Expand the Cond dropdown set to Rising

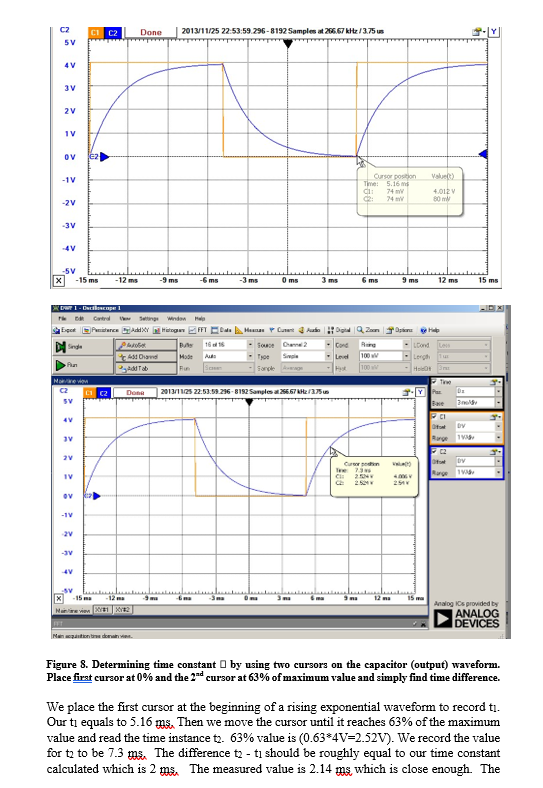[x=406, y=345]
